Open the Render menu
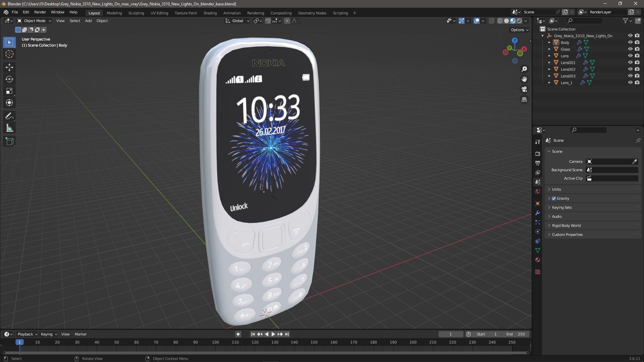This screenshot has width=644, height=362. pos(40,12)
